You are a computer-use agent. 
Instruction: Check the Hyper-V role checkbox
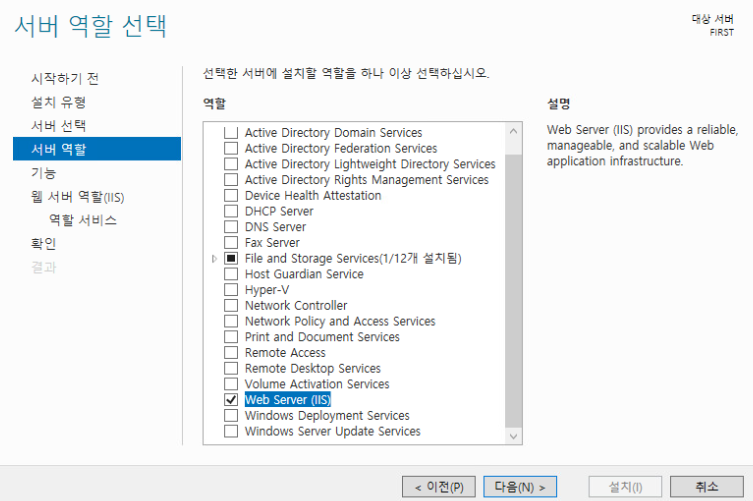click(231, 290)
